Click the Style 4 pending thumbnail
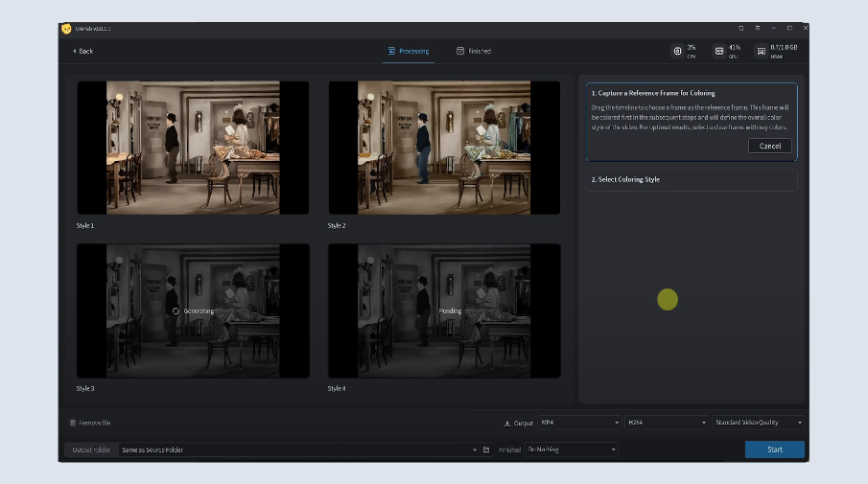This screenshot has height=484, width=868. coord(444,311)
